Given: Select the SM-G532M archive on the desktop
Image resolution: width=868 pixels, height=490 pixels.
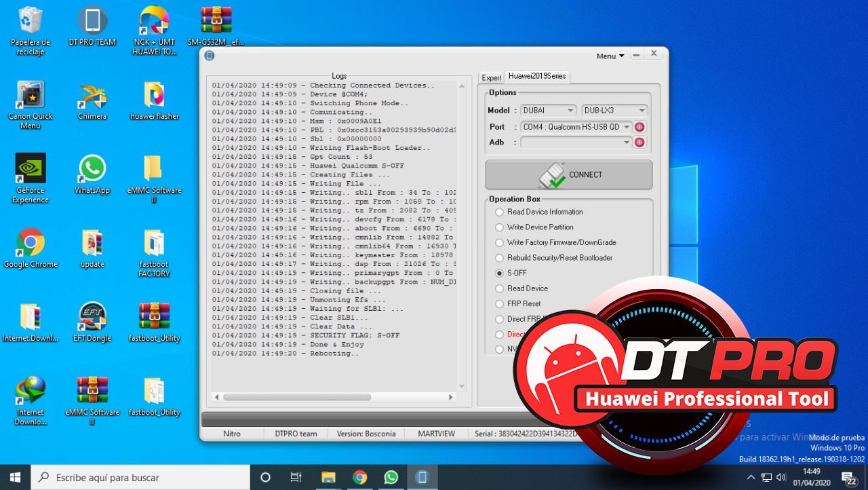Looking at the screenshot, I should point(216,27).
